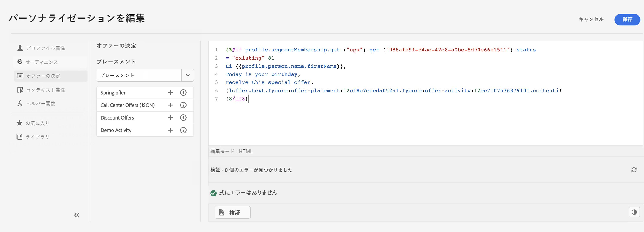Open プロファイル属性 menu item

pyautogui.click(x=45, y=48)
